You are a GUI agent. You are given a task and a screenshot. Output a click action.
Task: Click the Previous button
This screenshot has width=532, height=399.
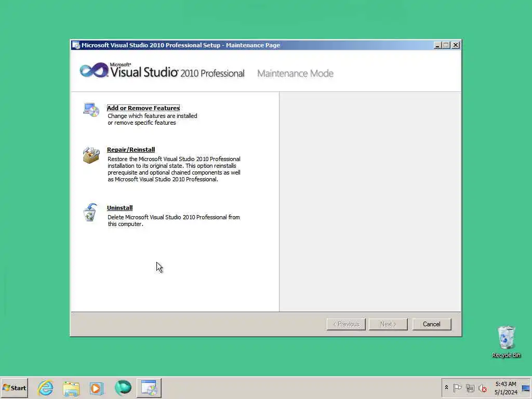(x=346, y=324)
